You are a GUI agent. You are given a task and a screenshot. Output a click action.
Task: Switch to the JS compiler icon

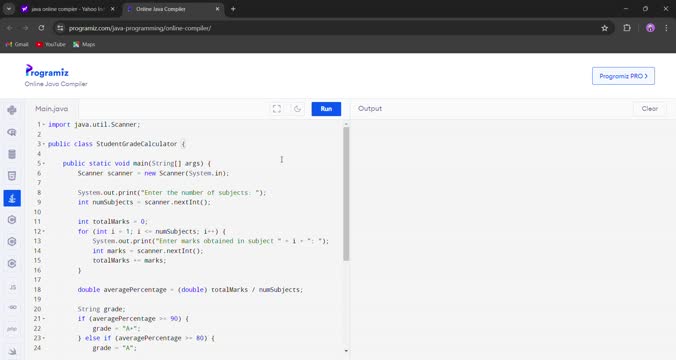[12, 287]
